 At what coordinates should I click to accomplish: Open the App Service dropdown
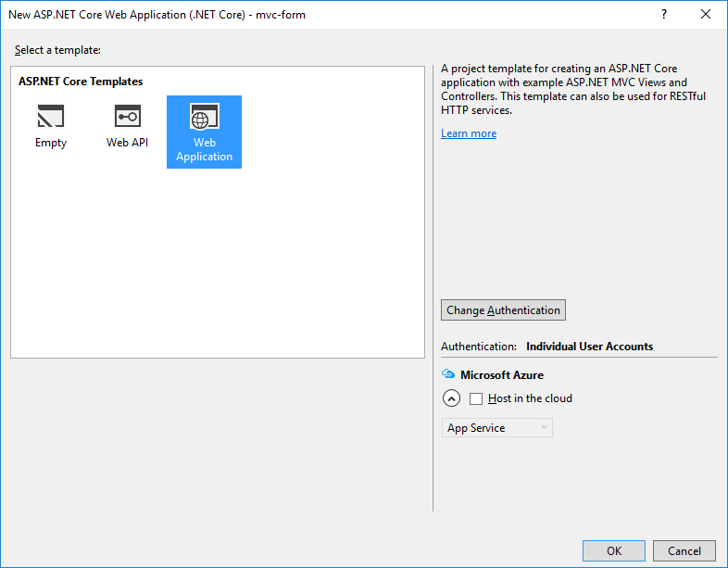[x=496, y=428]
